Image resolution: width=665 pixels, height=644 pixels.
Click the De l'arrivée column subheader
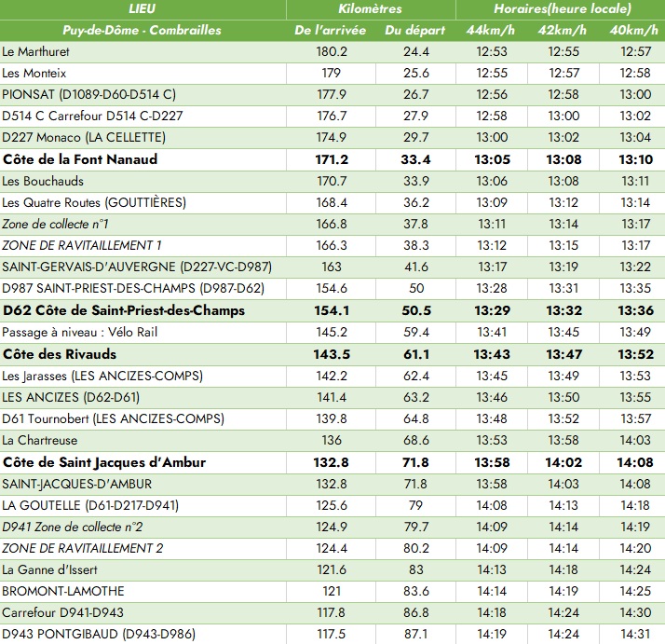(332, 30)
